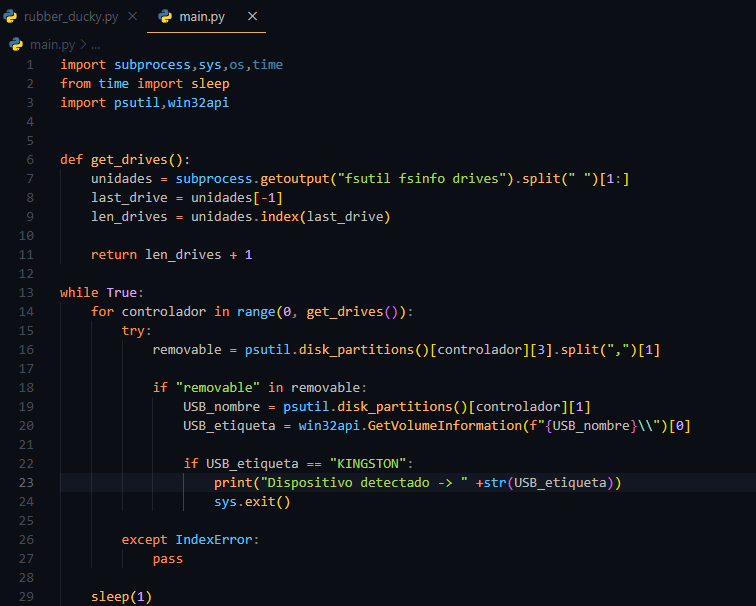The height and width of the screenshot is (606, 756).
Task: Click 'pass' on line 27
Action: [168, 559]
